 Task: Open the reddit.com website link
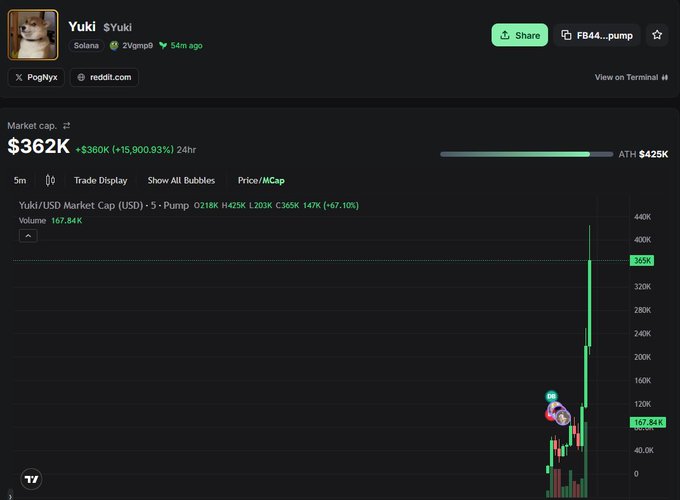pyautogui.click(x=104, y=77)
